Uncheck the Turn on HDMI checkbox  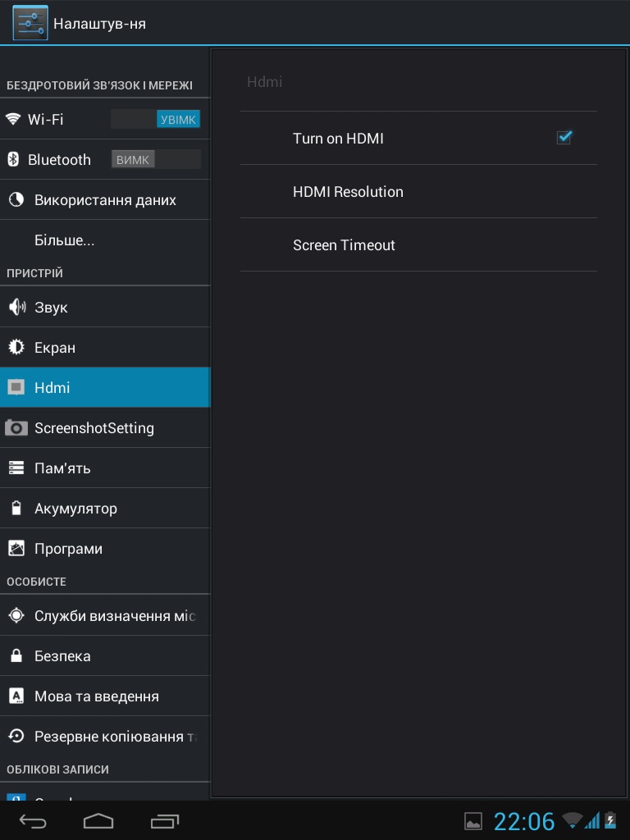click(564, 138)
